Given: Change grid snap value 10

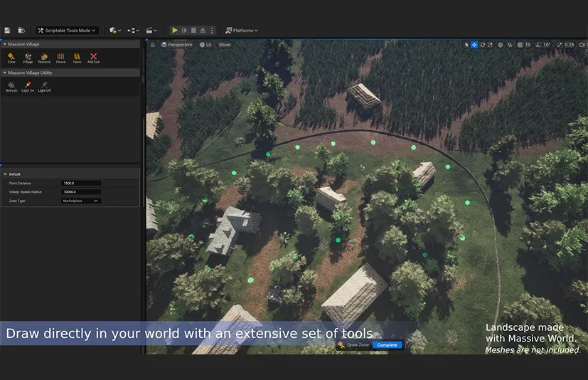Looking at the screenshot, I should pos(528,45).
